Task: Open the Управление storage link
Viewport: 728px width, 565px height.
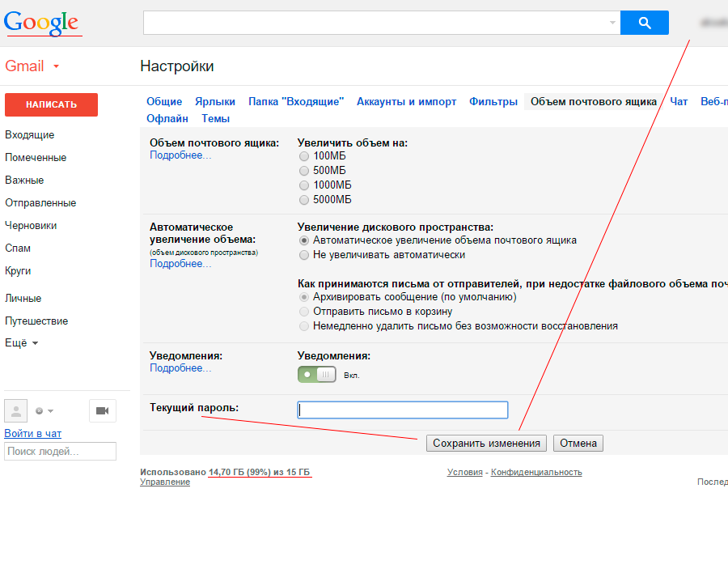Action: 165,482
